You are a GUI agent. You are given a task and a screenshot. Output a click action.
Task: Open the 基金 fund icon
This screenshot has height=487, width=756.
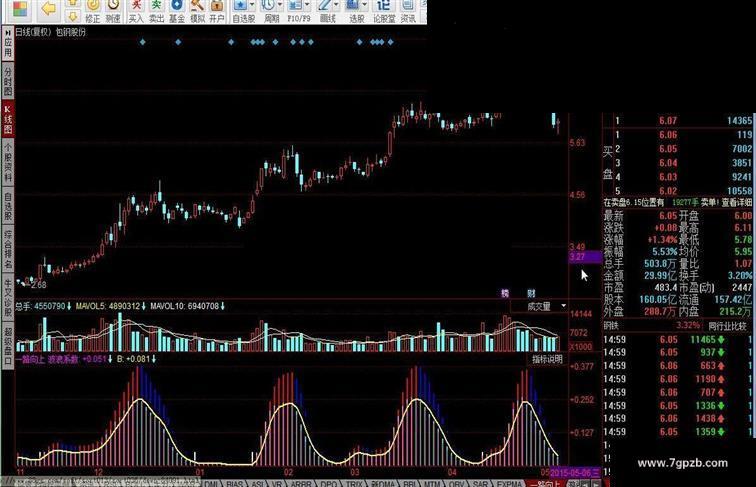click(x=177, y=12)
